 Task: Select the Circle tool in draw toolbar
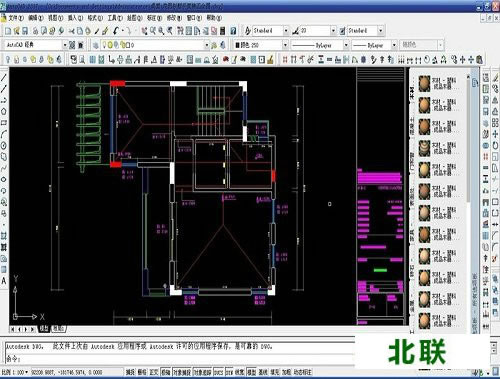4,145
